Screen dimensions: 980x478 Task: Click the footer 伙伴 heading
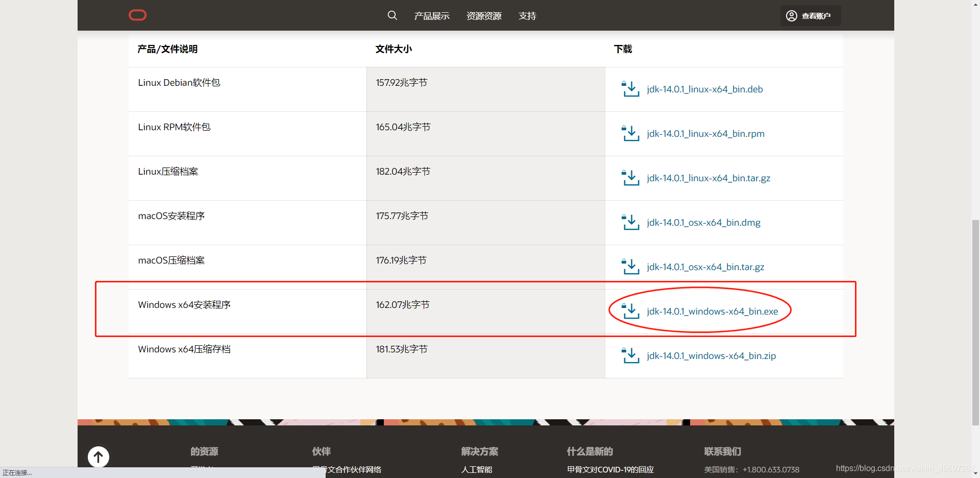(x=322, y=451)
